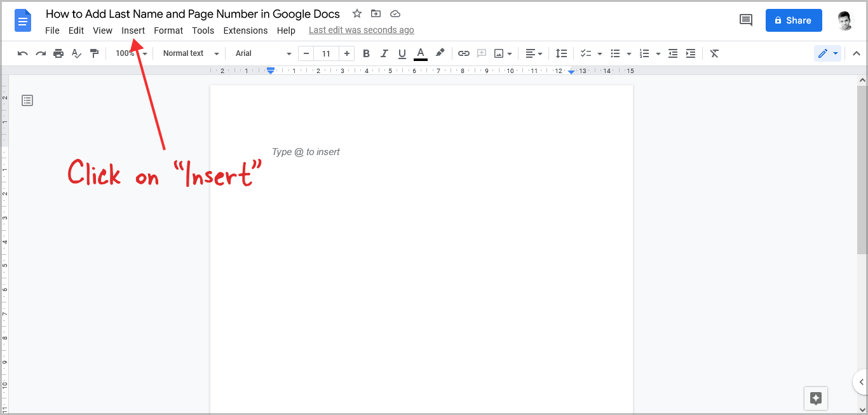Viewport: 868px width, 415px height.
Task: Click the Clear formatting icon
Action: click(714, 53)
